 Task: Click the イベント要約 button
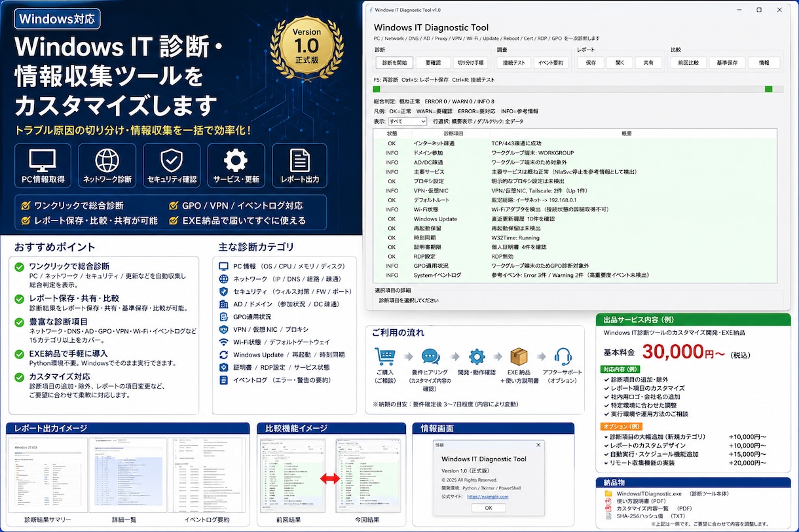coord(550,63)
